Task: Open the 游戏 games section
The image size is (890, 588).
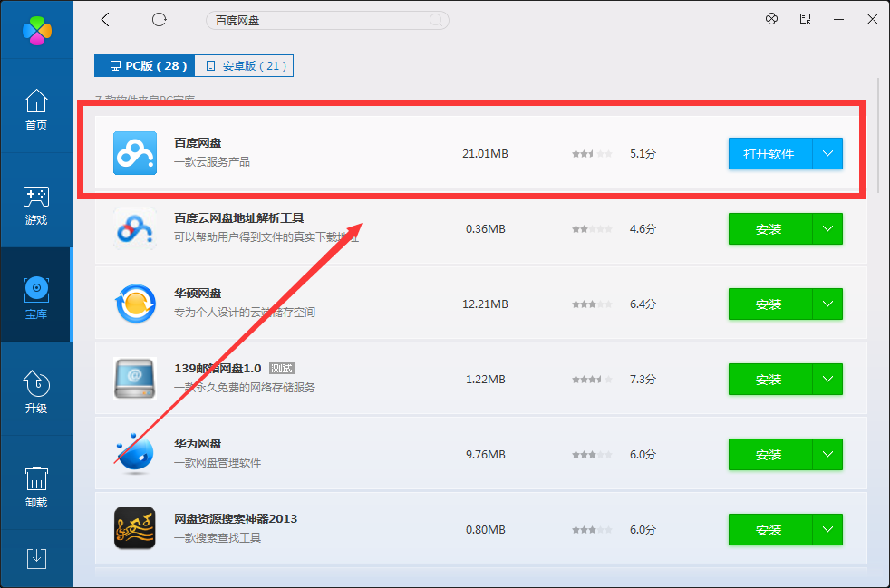Action: coord(36,205)
